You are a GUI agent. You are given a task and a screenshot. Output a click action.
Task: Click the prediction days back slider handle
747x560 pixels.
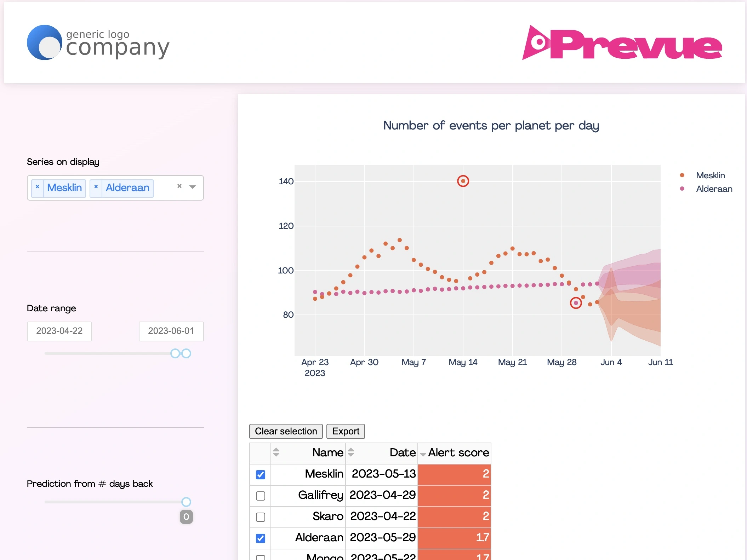[x=186, y=502]
